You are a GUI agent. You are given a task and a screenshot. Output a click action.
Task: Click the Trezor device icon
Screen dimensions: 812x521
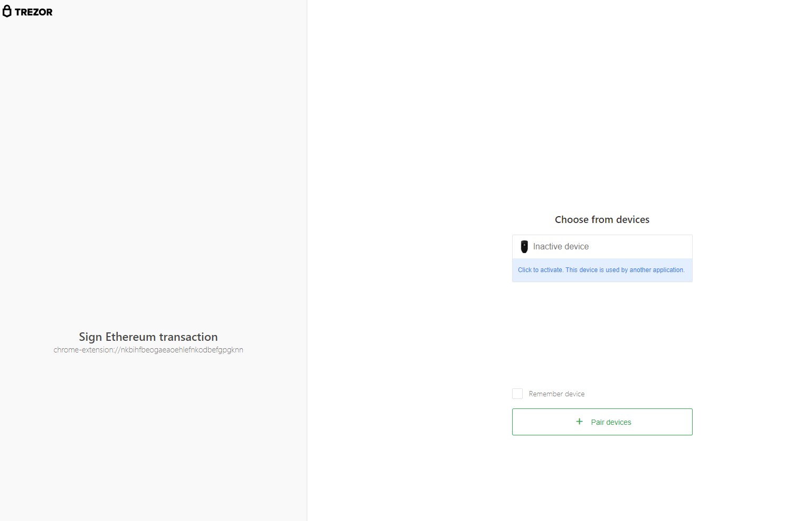[x=524, y=247]
